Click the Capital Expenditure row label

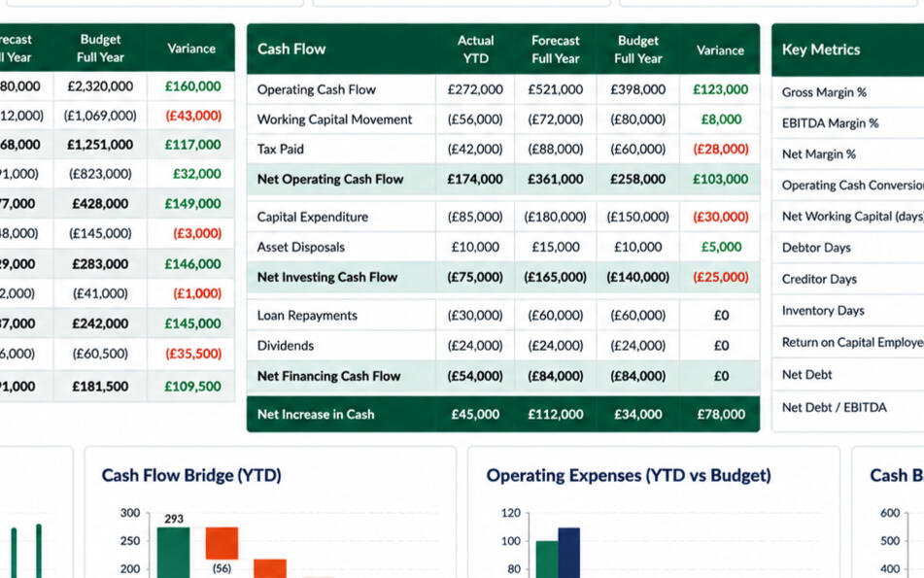[x=312, y=217]
